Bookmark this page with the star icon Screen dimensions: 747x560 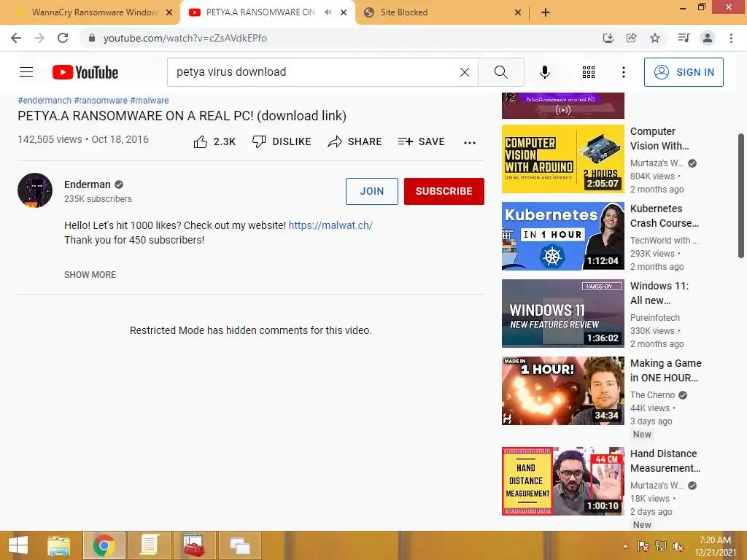(655, 38)
